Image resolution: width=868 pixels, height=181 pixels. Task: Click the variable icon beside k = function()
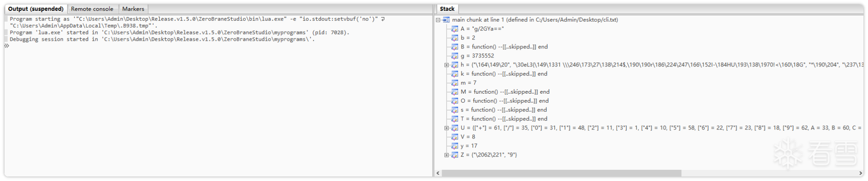(x=454, y=74)
